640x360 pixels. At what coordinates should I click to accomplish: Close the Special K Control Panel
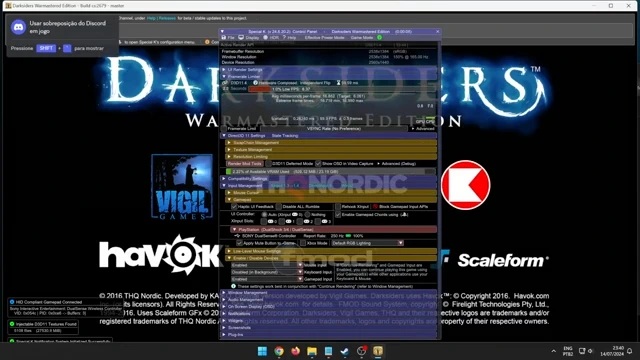[438, 31]
